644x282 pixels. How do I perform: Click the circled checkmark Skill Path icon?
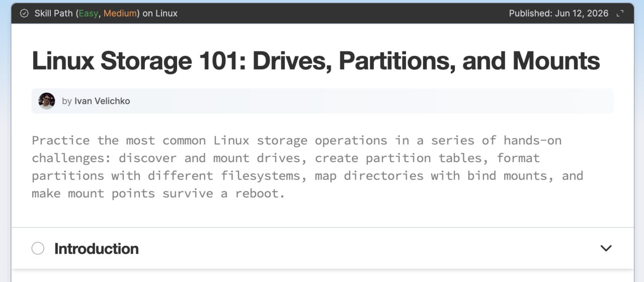(24, 14)
